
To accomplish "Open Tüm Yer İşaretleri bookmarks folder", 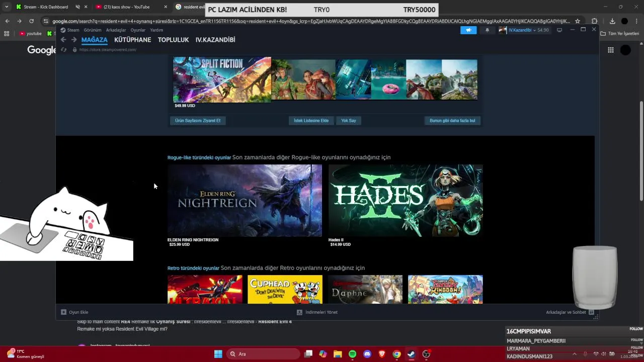I will (620, 34).
